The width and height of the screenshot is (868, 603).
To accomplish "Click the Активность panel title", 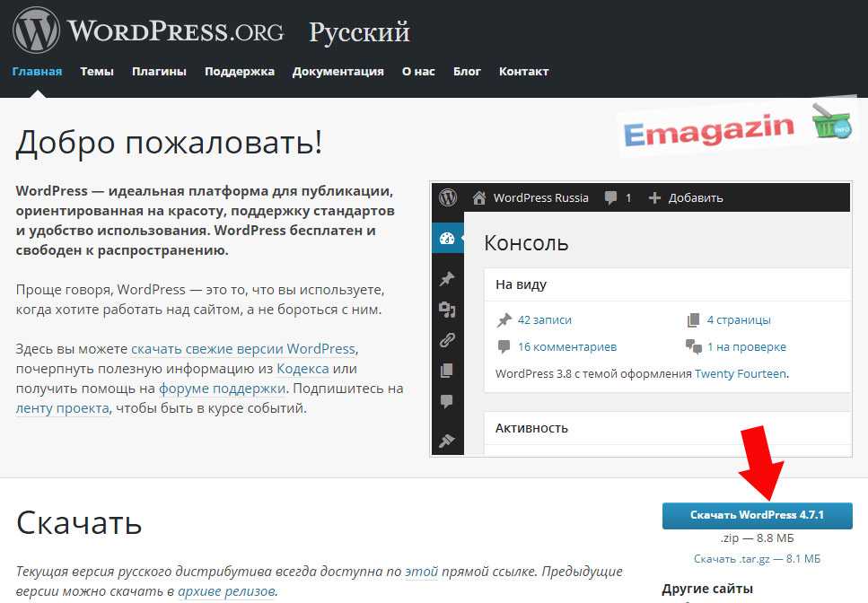I will (531, 428).
